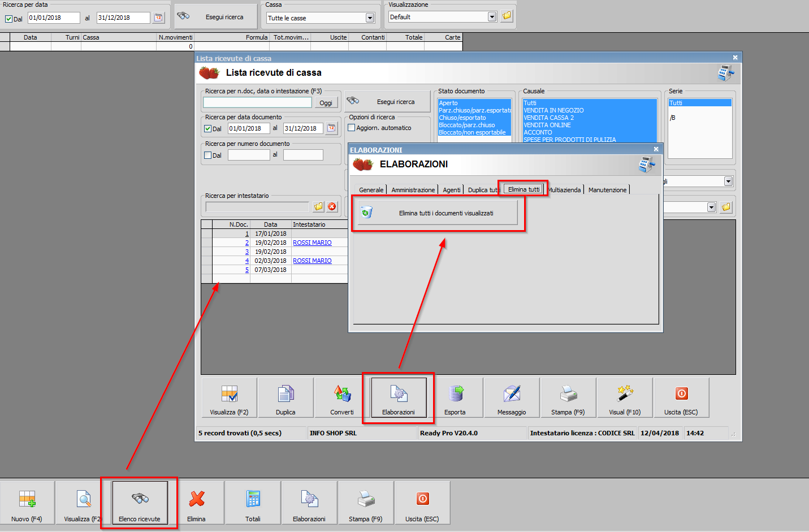The image size is (809, 532).
Task: Click the Messaggio envelope button
Action: pos(512,397)
